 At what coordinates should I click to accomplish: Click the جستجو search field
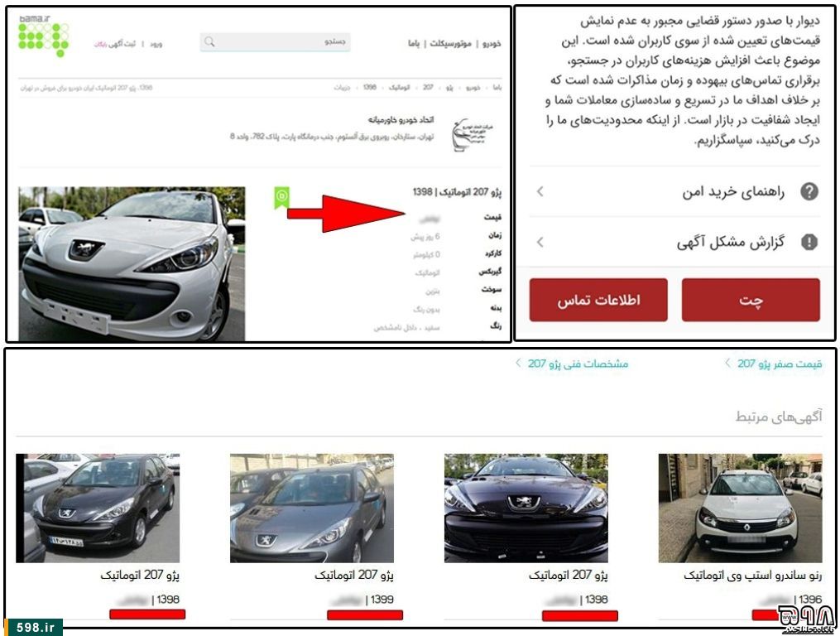tap(275, 42)
